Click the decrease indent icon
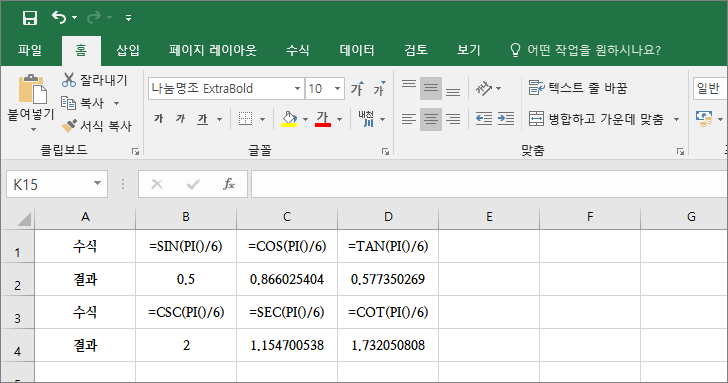The image size is (728, 383). point(484,119)
